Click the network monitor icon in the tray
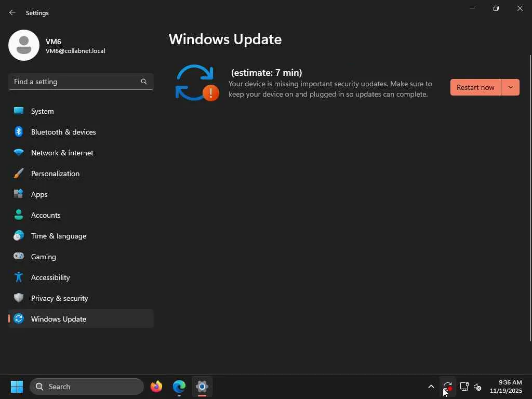 coord(464,387)
